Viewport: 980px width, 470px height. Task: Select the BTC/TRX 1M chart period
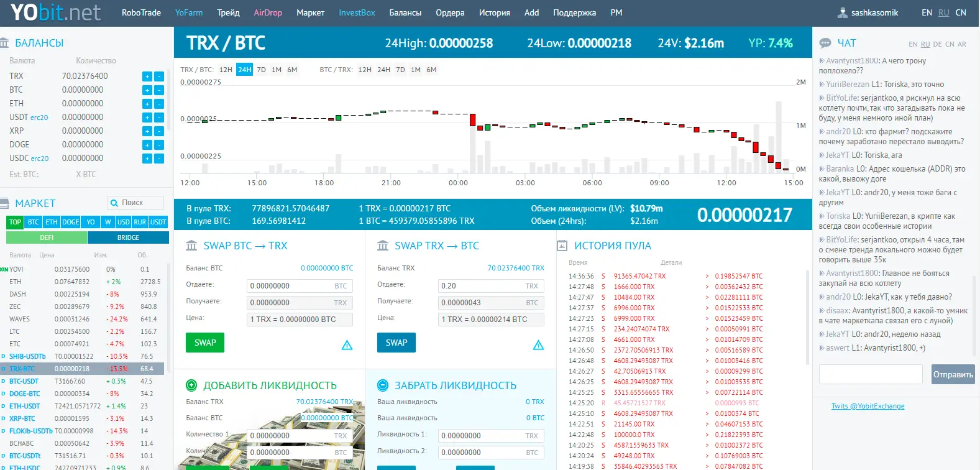click(416, 70)
